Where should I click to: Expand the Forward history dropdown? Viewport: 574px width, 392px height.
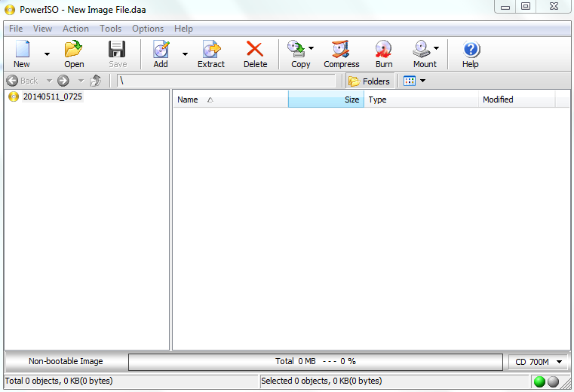pyautogui.click(x=81, y=81)
